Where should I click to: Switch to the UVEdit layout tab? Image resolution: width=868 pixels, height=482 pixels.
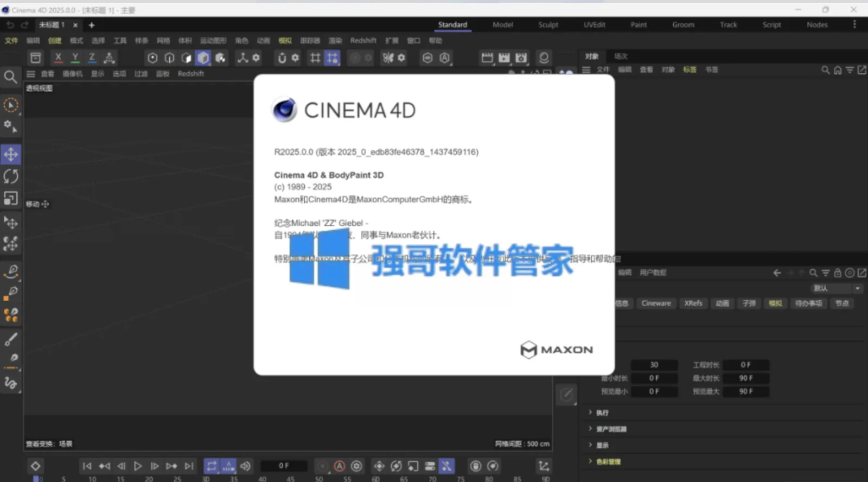[x=595, y=25]
